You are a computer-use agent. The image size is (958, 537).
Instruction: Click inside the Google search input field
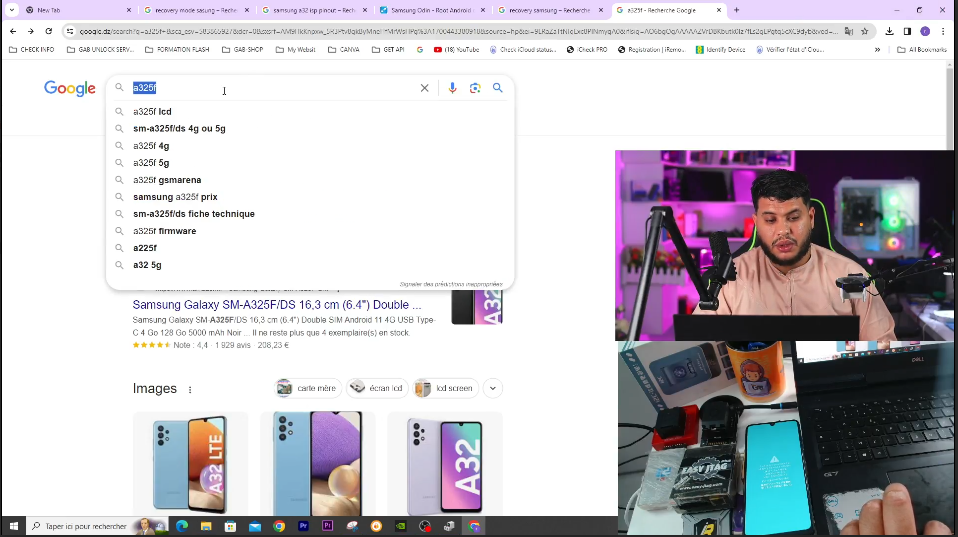click(272, 88)
